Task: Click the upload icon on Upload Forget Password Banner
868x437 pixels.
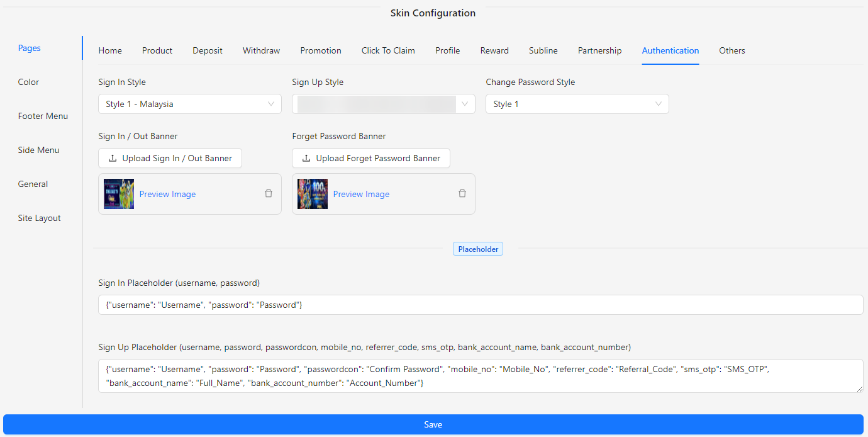Action: tap(306, 158)
